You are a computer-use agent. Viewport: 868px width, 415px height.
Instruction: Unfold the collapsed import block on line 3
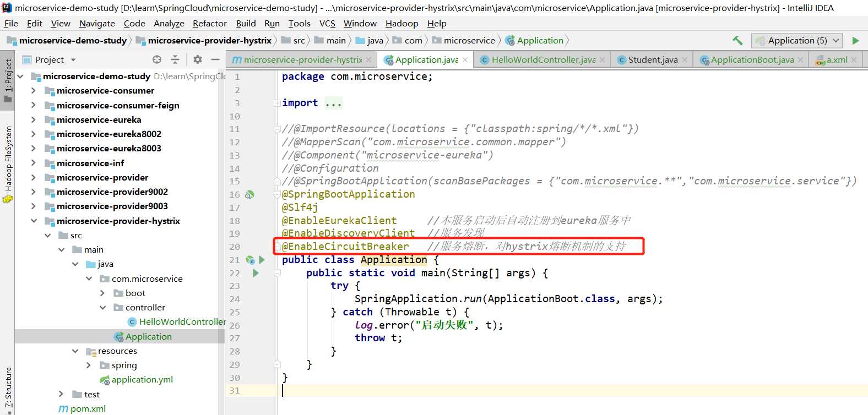[278, 103]
